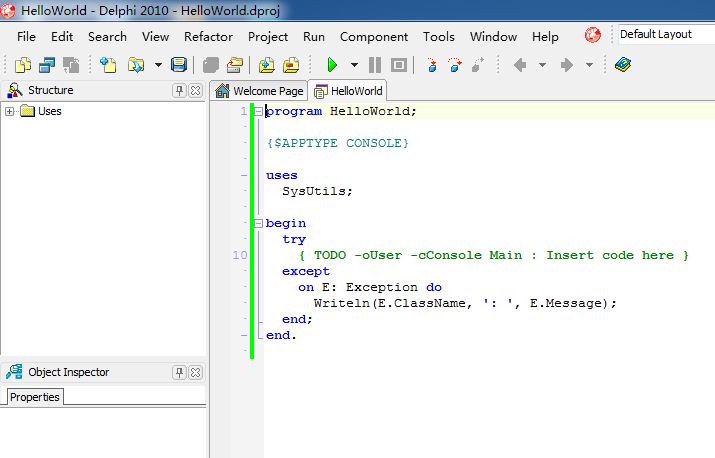
Task: Close the Structure panel
Action: [x=196, y=90]
